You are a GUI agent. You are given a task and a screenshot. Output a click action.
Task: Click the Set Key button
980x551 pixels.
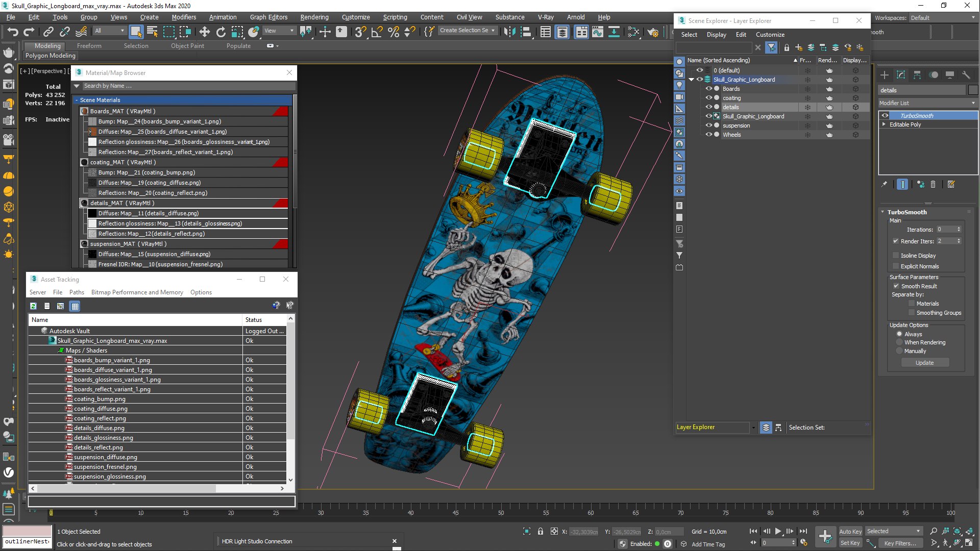[850, 543]
